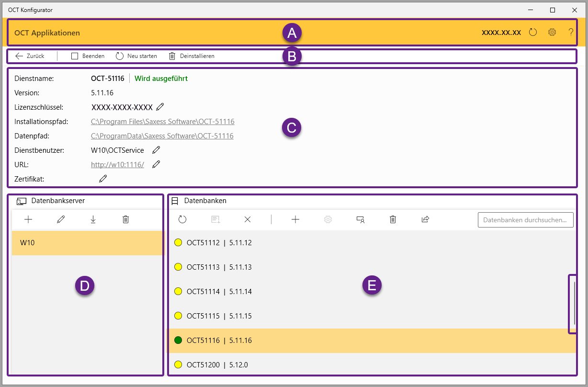Screen dimensions: 588x387
Task: Click the Datenbanken durchsuchen search field
Action: pyautogui.click(x=525, y=220)
